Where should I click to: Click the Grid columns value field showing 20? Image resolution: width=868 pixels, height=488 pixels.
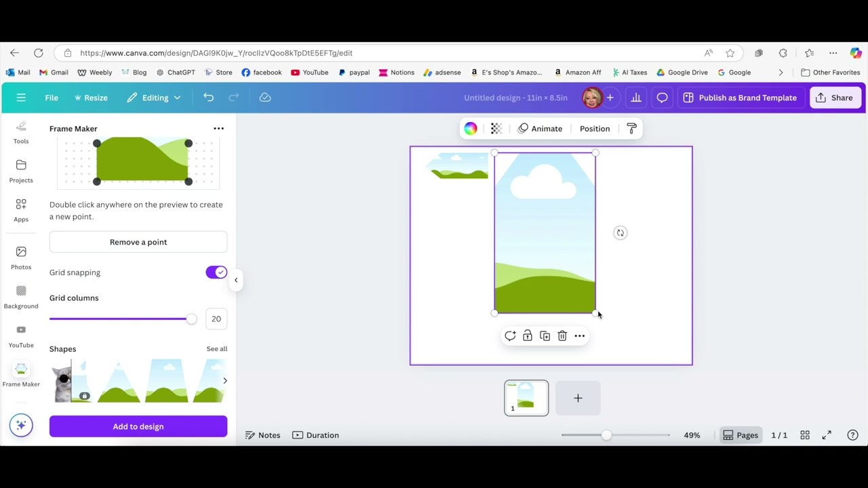pyautogui.click(x=216, y=319)
